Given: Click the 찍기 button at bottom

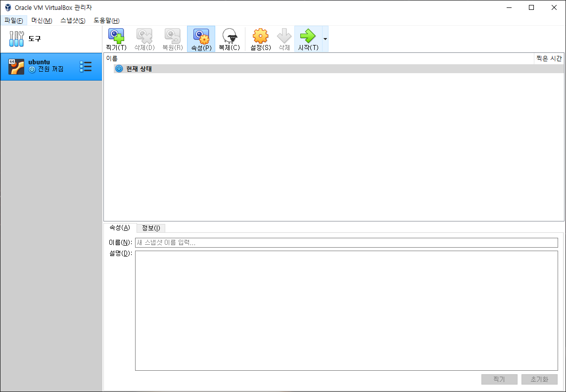Looking at the screenshot, I should (x=499, y=379).
